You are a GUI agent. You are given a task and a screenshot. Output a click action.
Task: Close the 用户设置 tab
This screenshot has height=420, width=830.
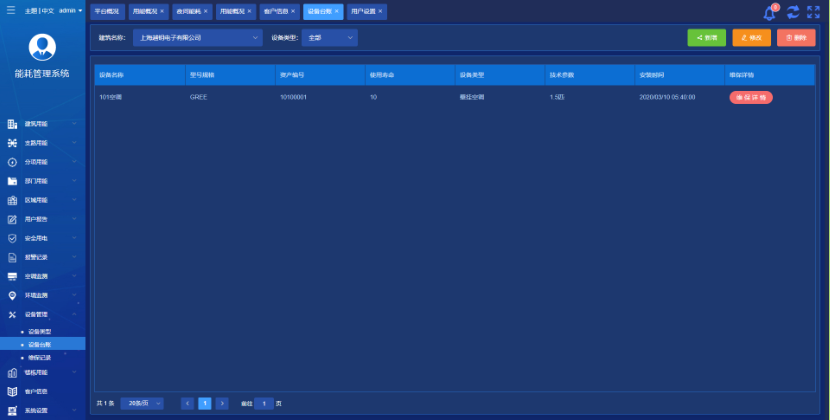pyautogui.click(x=381, y=12)
